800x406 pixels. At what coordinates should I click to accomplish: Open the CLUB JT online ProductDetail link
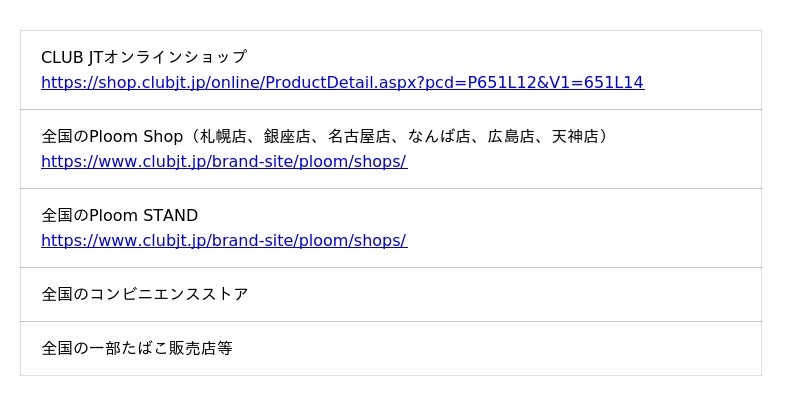[342, 83]
